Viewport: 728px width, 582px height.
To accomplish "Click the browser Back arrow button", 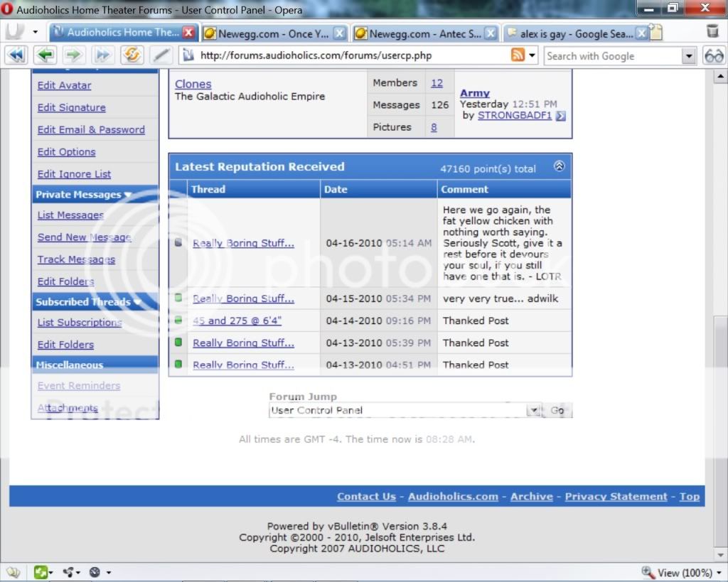I will (46, 55).
